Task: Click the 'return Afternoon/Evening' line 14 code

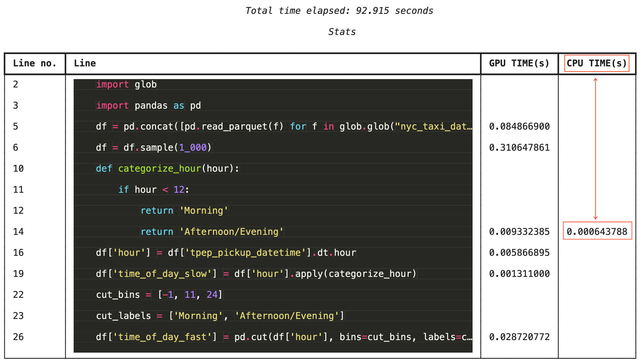Action: pos(211,231)
